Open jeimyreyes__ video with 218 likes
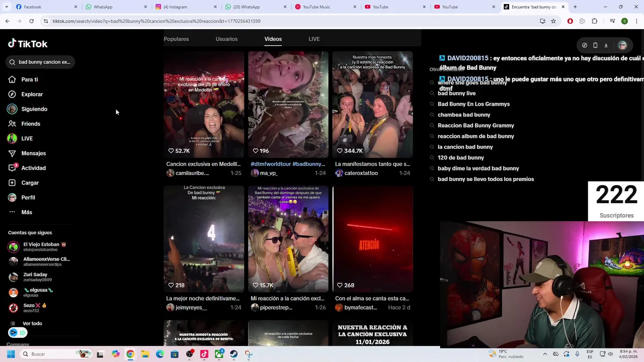The height and width of the screenshot is (362, 644). point(204,239)
